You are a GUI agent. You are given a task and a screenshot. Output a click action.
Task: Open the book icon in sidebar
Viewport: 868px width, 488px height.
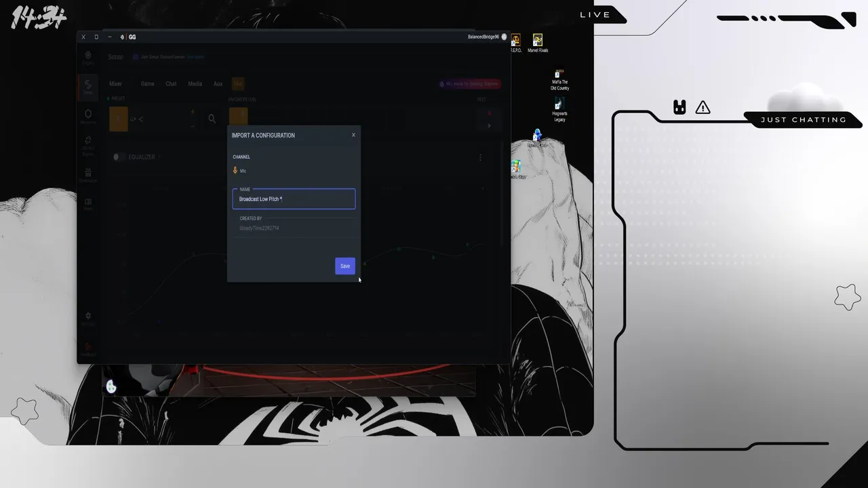coord(88,203)
